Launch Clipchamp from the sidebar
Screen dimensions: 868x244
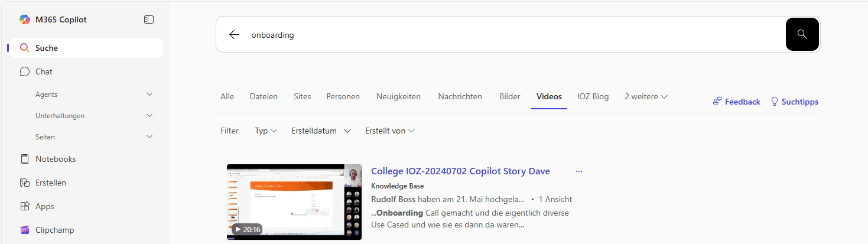(54, 230)
